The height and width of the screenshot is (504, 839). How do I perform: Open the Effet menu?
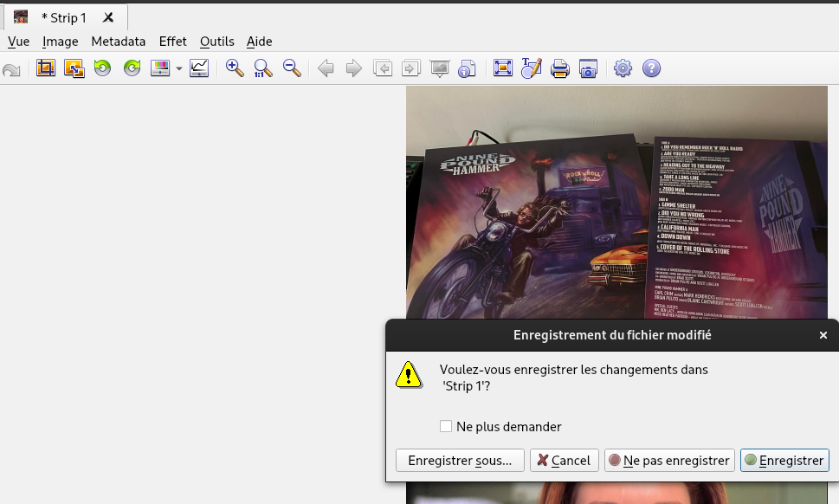tap(173, 42)
